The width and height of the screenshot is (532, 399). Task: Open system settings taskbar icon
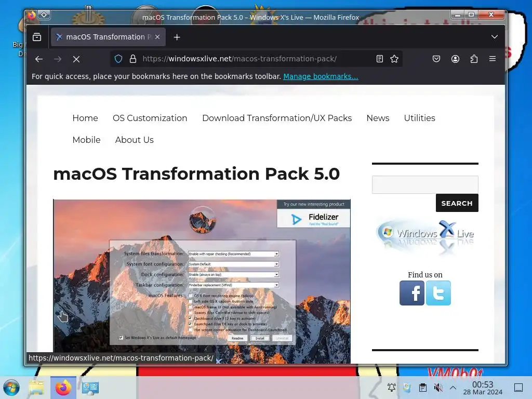point(90,388)
